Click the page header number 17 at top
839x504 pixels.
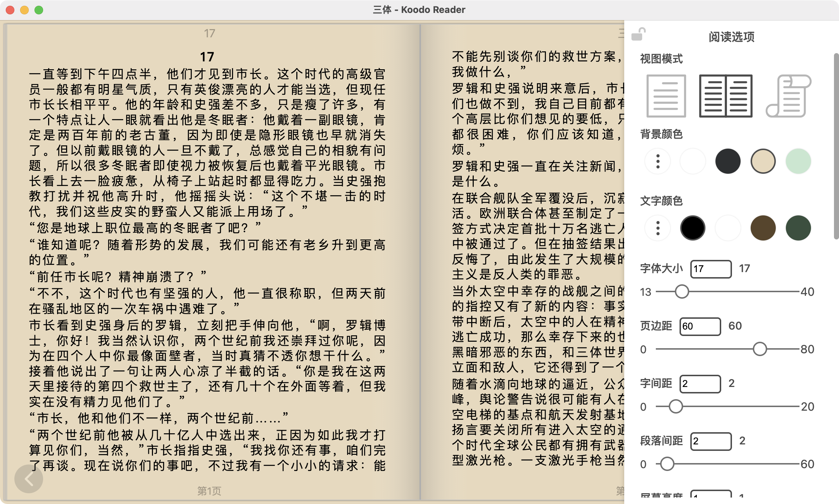tap(209, 33)
